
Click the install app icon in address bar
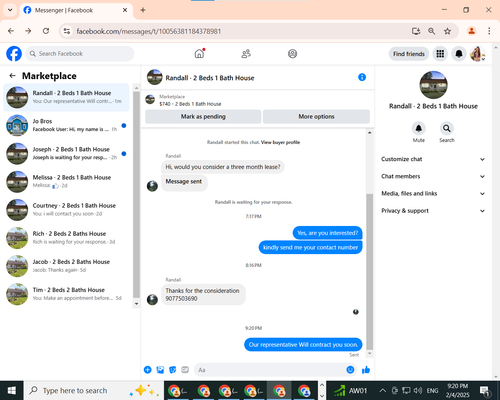416,31
